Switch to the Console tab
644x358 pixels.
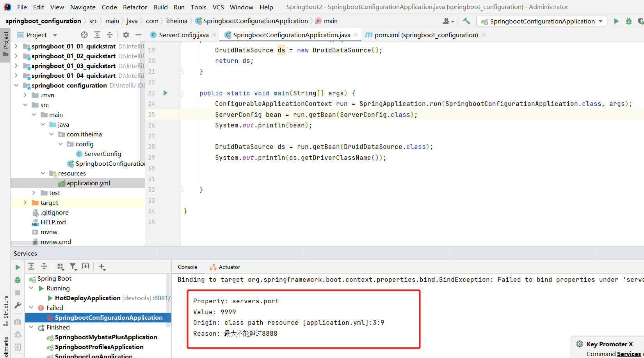pyautogui.click(x=187, y=267)
